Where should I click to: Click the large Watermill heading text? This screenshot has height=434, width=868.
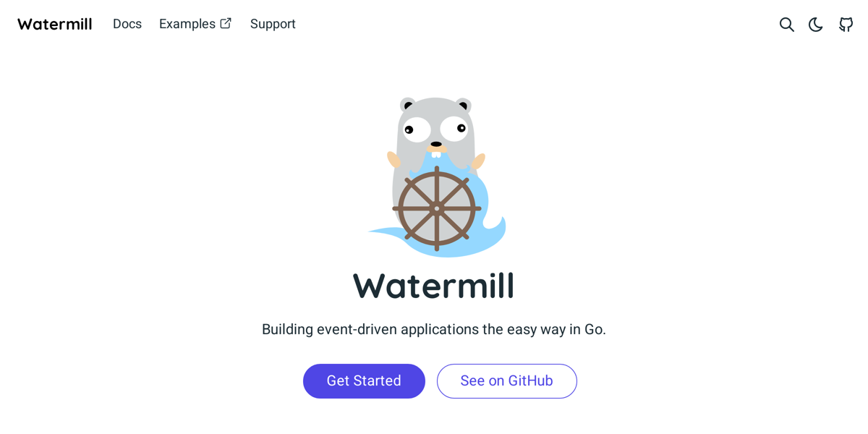433,285
